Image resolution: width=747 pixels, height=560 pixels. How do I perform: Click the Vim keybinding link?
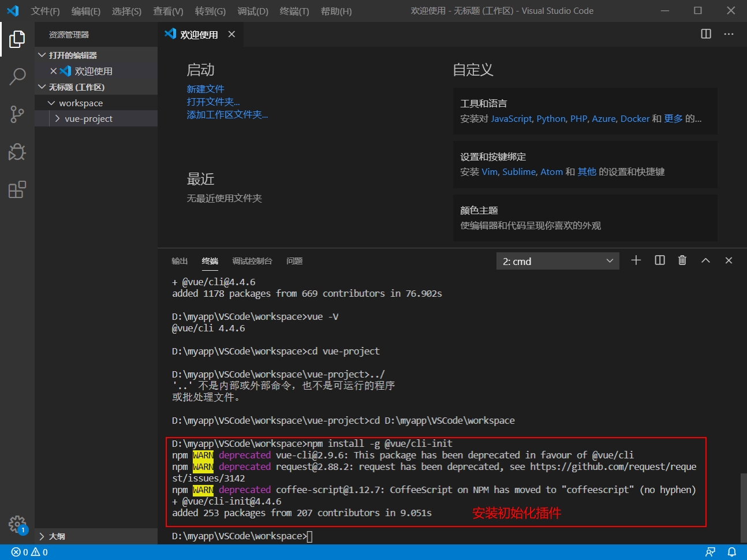490,171
